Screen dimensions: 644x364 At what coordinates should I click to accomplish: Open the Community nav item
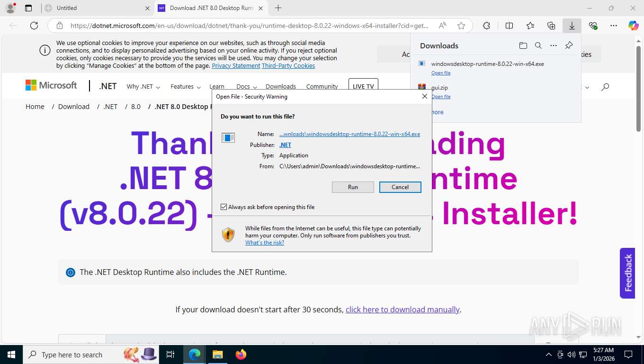click(322, 87)
